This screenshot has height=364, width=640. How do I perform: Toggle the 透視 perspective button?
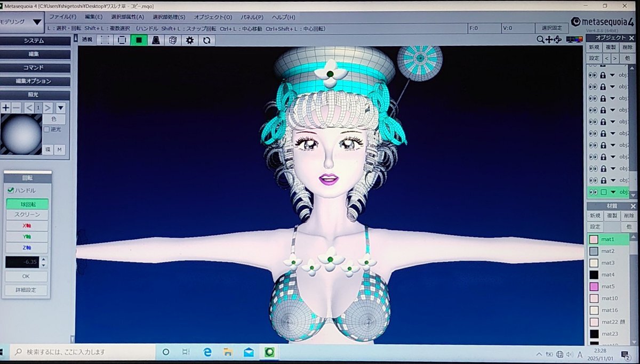87,39
